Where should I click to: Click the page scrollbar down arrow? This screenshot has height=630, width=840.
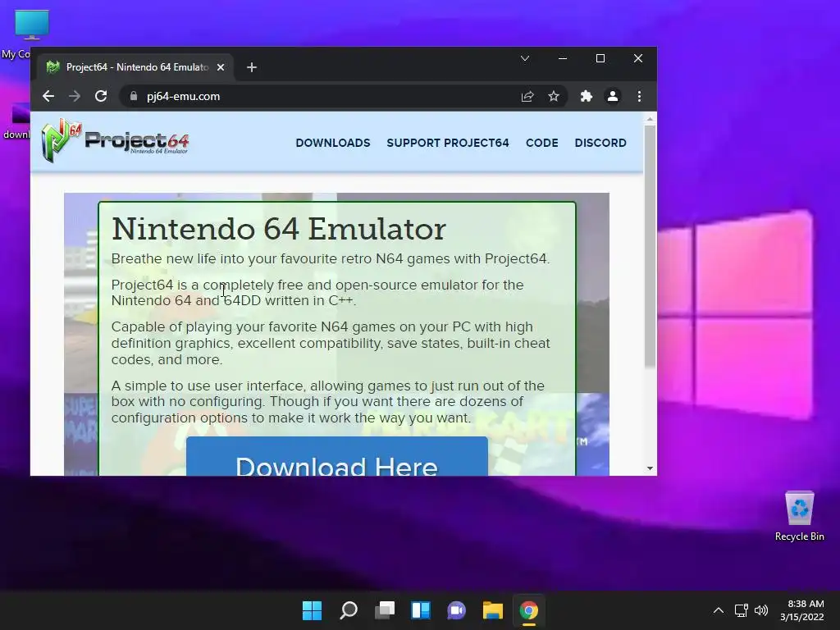tap(650, 468)
